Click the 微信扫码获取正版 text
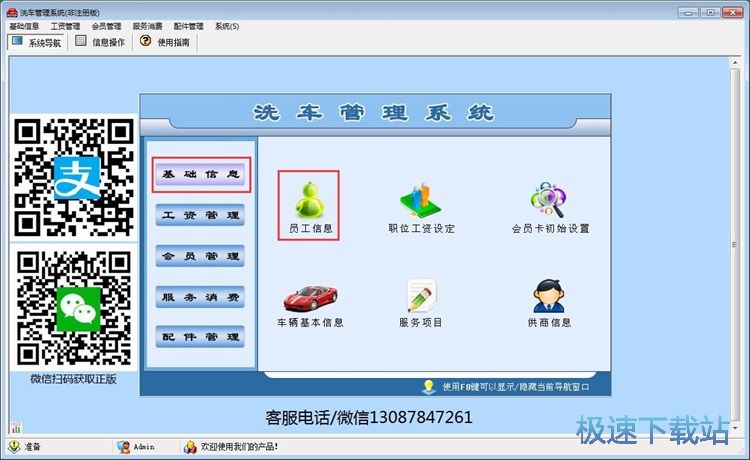This screenshot has width=750, height=460. [x=74, y=379]
